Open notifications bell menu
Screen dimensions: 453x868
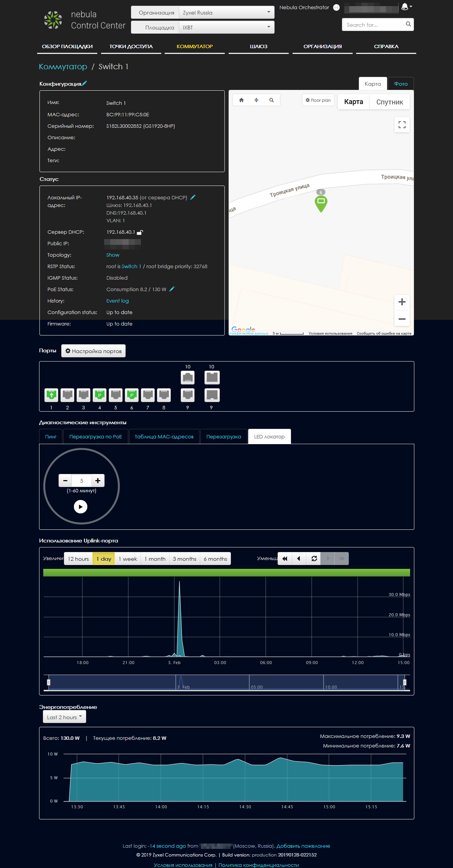(x=406, y=7)
